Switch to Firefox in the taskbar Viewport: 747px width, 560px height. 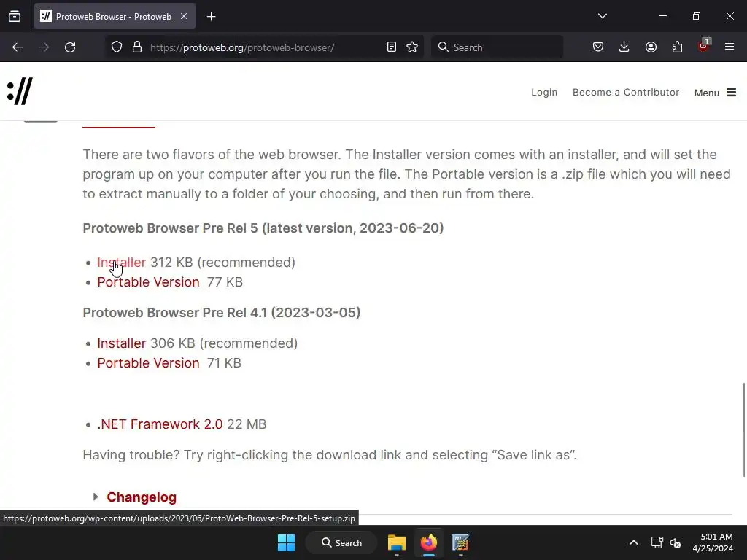(428, 542)
